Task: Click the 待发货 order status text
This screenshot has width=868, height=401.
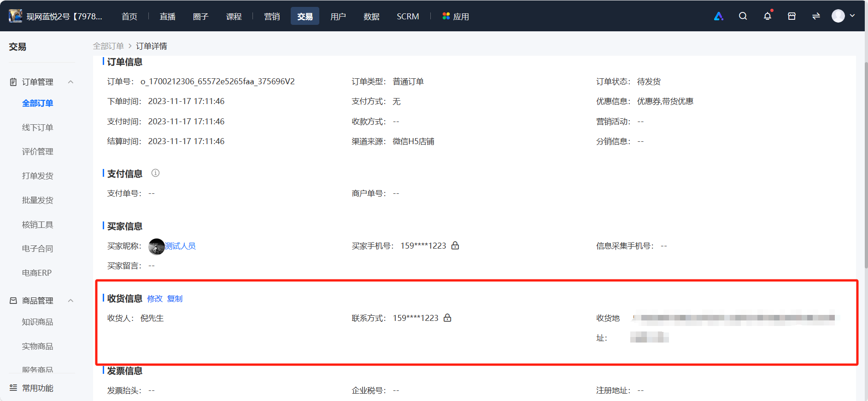Action: pos(649,81)
